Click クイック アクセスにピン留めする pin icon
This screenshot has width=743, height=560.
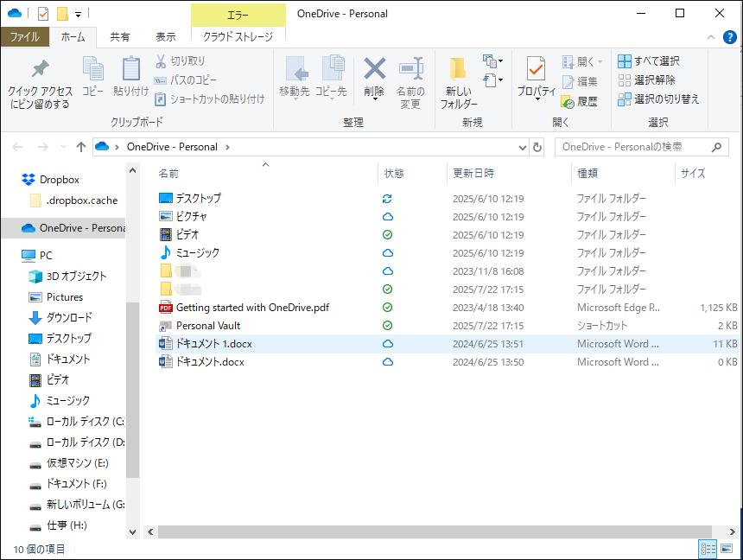(41, 69)
